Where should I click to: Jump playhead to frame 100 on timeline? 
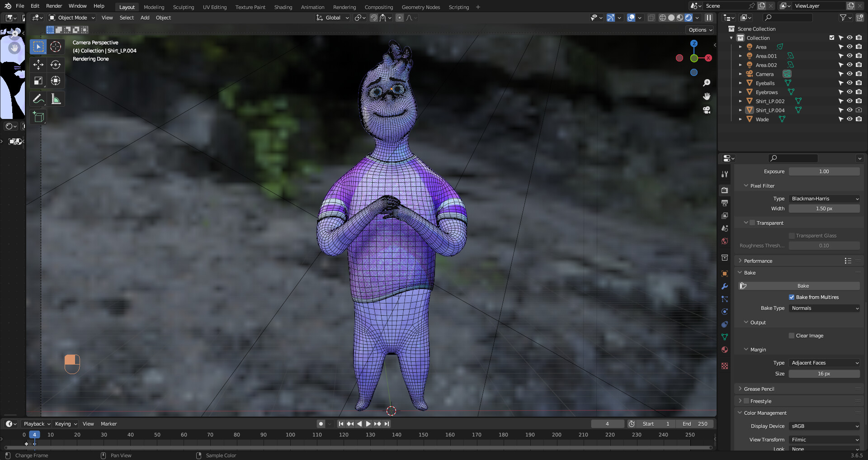pyautogui.click(x=290, y=434)
